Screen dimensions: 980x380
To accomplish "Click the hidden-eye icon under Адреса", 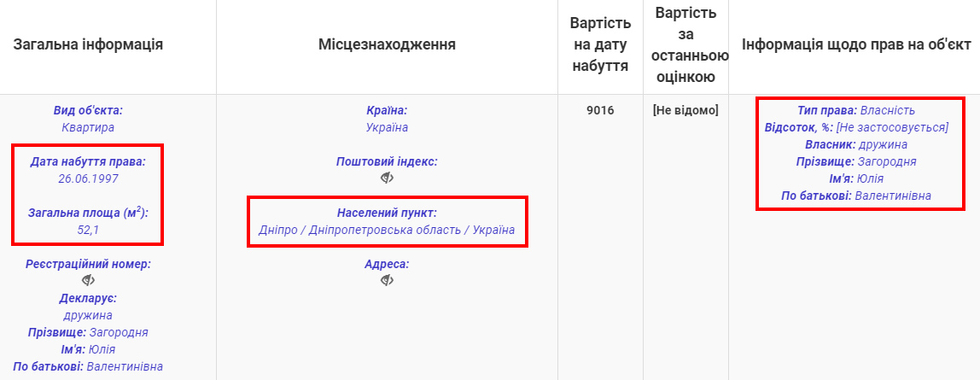I will point(387,280).
